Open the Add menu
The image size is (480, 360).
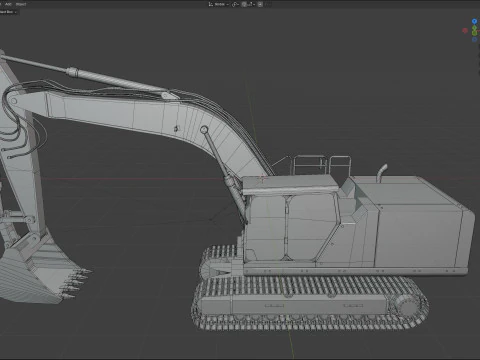point(8,4)
